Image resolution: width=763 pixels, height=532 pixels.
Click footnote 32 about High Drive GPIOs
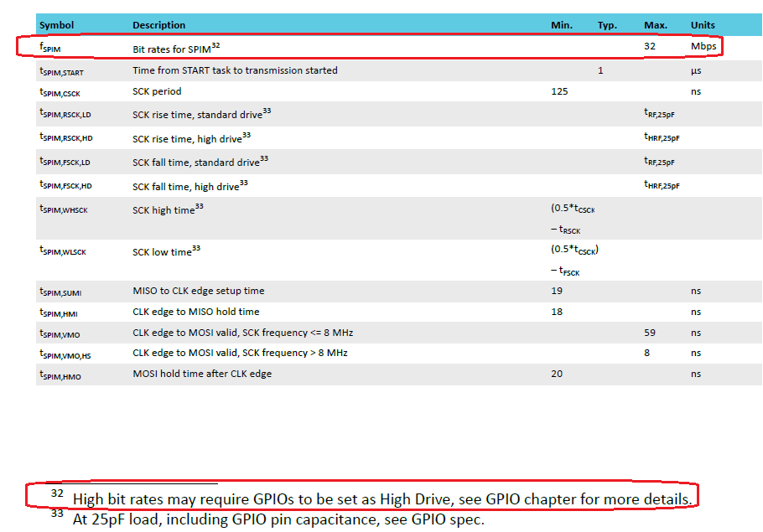pos(382,499)
